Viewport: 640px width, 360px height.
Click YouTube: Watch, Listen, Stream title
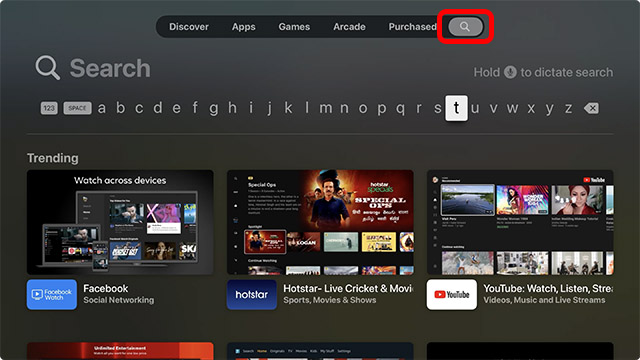point(548,289)
